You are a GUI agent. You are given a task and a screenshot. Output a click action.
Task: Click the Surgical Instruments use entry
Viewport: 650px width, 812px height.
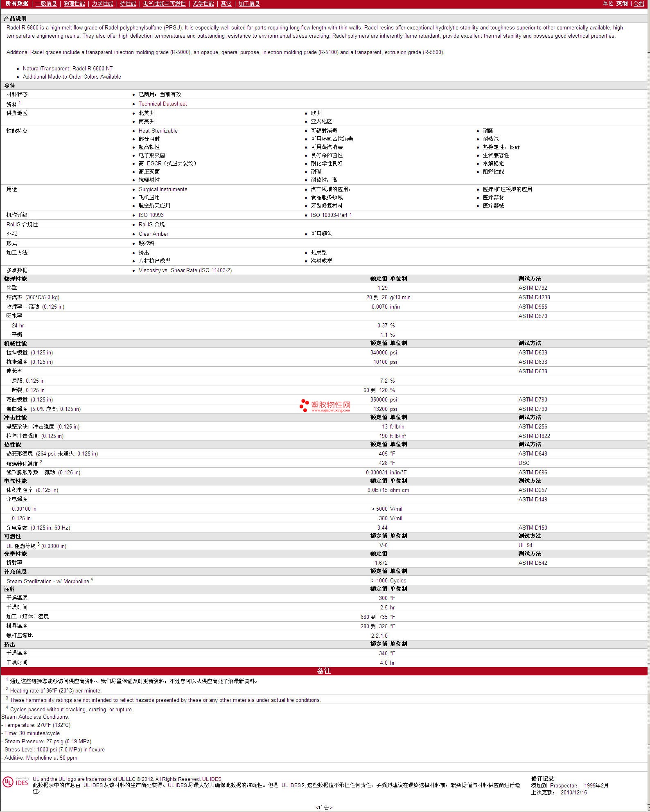(163, 189)
